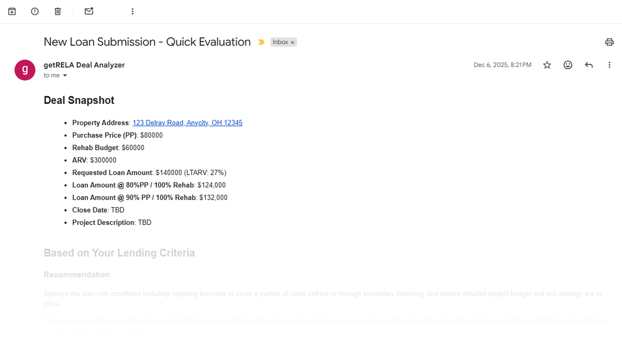Viewport: 622px width, 364px height.
Task: Star this message
Action: (x=547, y=65)
